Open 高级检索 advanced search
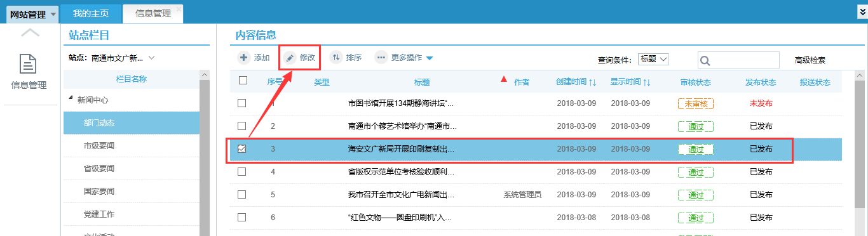This screenshot has width=868, height=236. click(810, 60)
